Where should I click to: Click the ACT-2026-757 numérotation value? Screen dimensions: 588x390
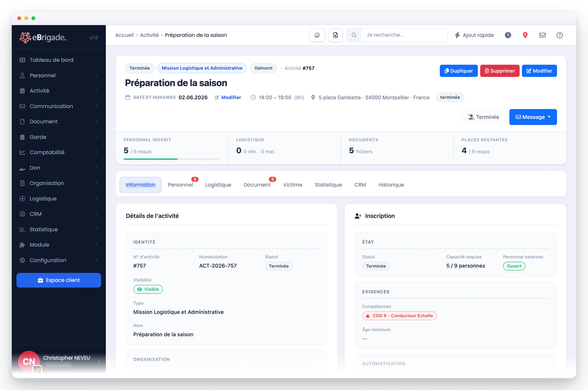(x=218, y=266)
